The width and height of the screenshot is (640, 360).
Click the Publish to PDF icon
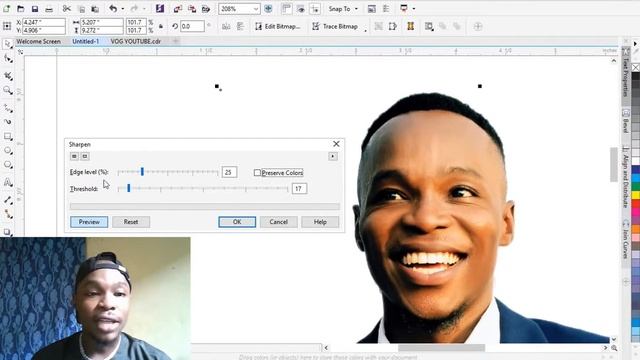[206, 9]
